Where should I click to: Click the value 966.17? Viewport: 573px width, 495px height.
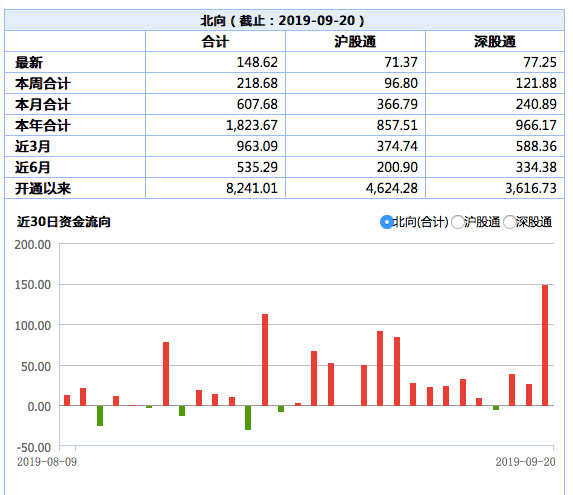[536, 125]
